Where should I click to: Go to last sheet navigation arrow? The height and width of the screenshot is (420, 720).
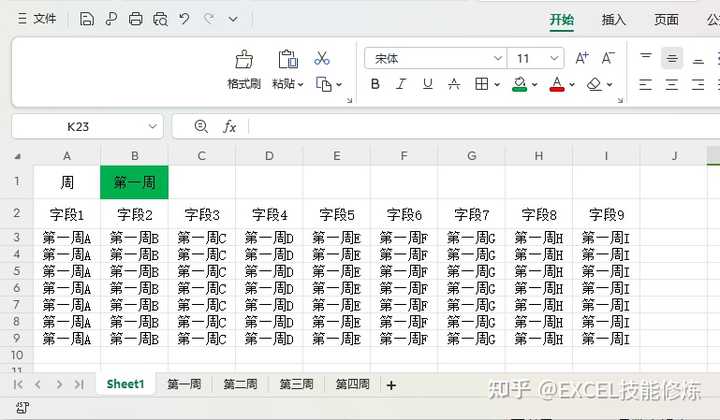(79, 385)
